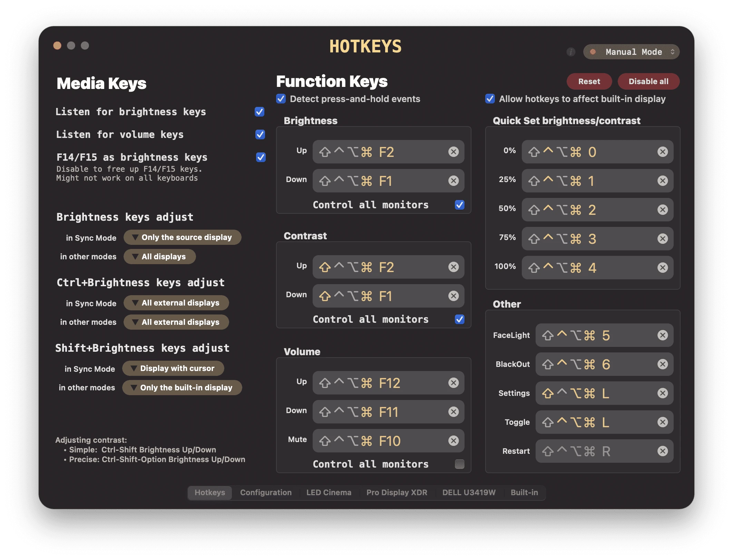
Task: Uncheck Control all monitors under Brightness
Action: [x=460, y=205]
